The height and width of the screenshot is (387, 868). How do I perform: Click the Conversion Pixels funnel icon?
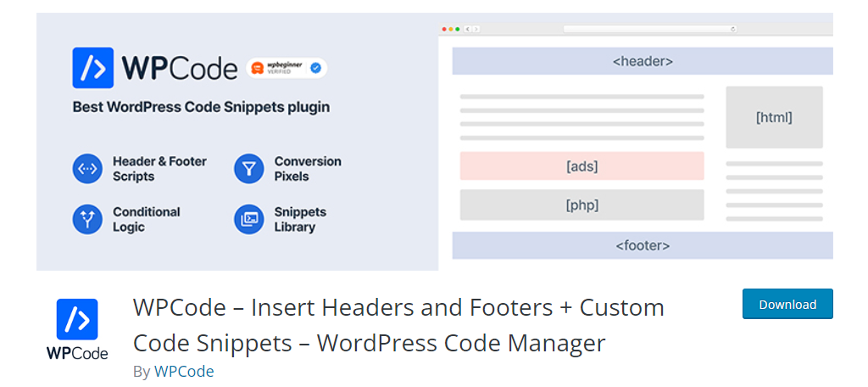point(249,169)
